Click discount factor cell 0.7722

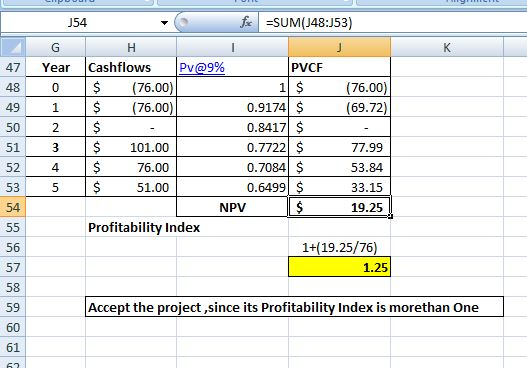coord(232,147)
